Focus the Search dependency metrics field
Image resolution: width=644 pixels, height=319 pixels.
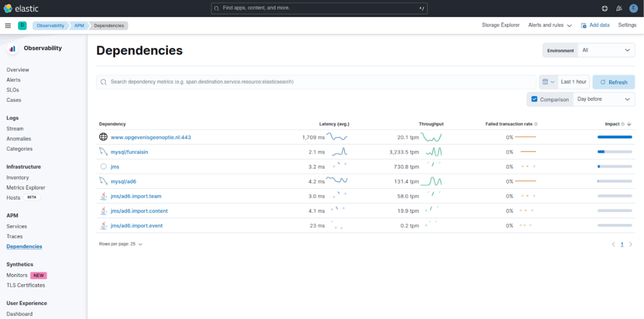click(316, 82)
